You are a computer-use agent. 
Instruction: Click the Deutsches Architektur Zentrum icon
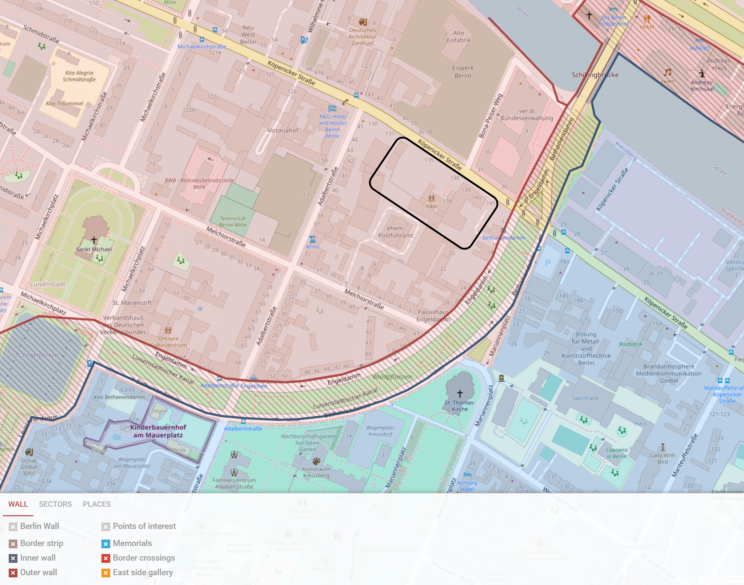point(363,22)
